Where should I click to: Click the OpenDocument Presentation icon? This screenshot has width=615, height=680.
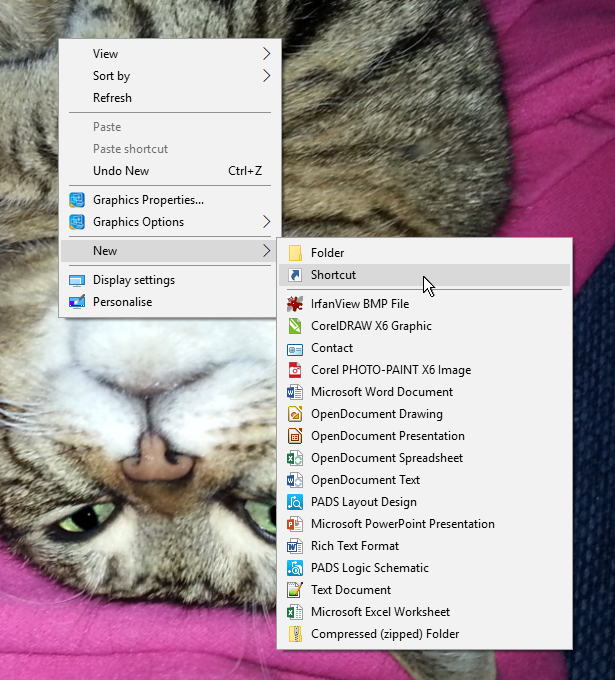click(295, 436)
